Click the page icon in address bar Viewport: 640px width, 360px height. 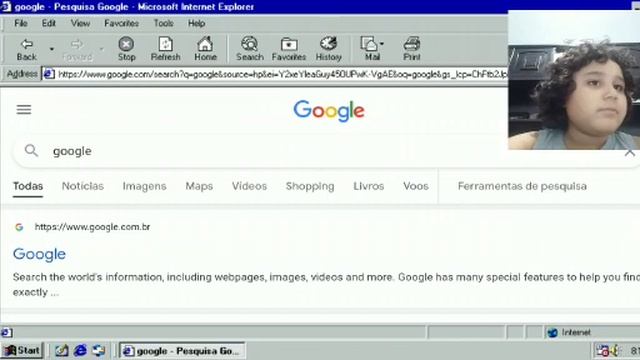click(x=49, y=74)
